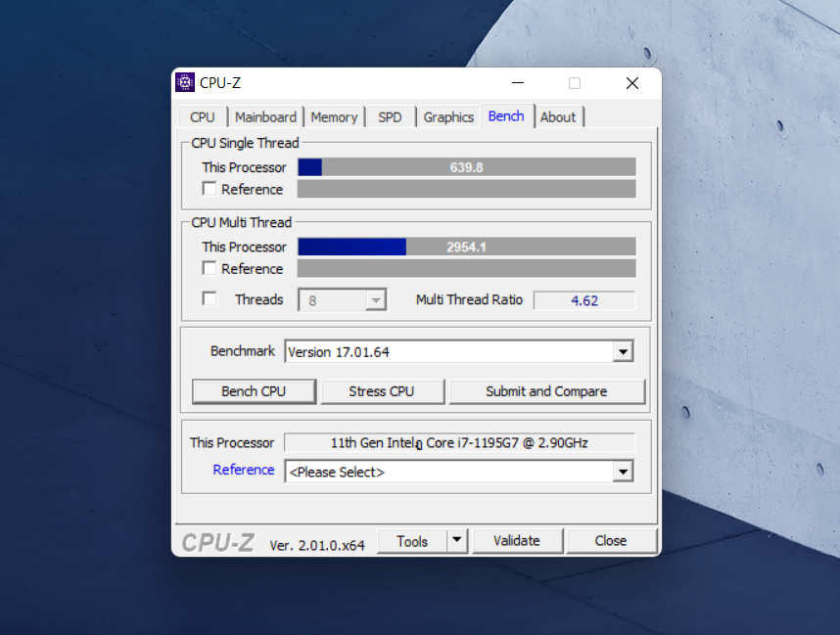Click the multi thread score bar 2954.1
840x635 pixels.
point(467,247)
